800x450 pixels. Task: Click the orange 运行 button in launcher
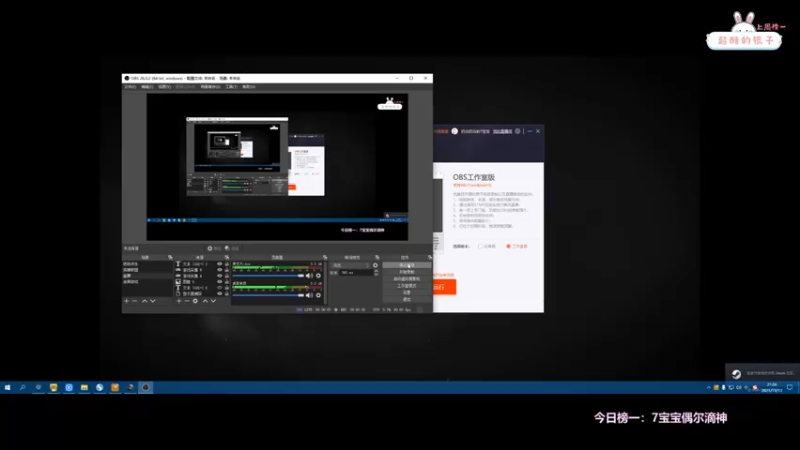pos(444,287)
